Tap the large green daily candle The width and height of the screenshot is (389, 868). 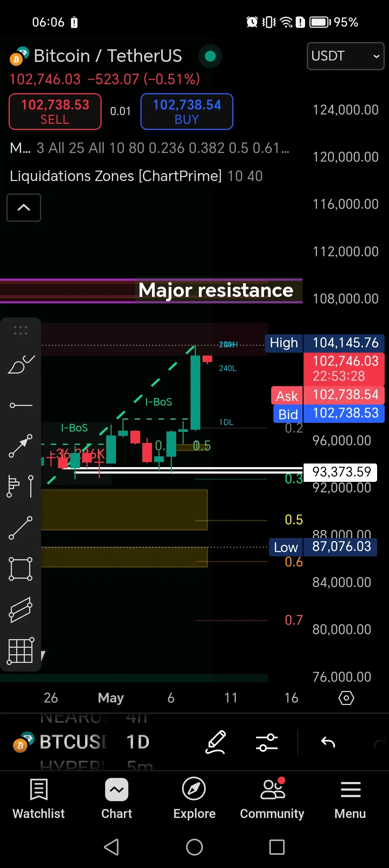pyautogui.click(x=195, y=392)
